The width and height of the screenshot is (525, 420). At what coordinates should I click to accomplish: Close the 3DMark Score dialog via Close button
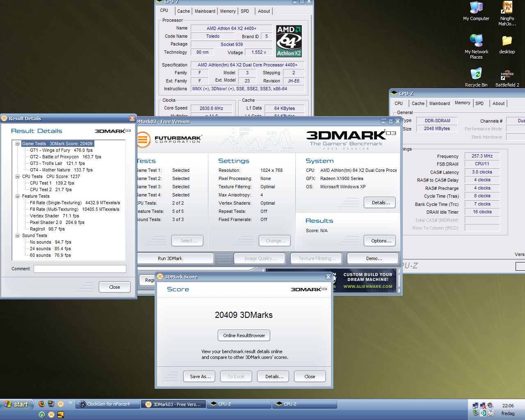tap(310, 377)
